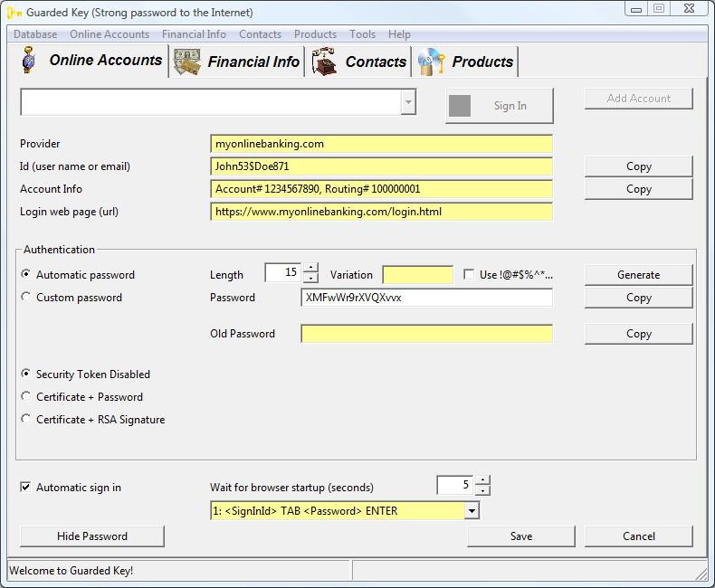
Task: Click the Guarded Key title bar icon
Action: 14,13
